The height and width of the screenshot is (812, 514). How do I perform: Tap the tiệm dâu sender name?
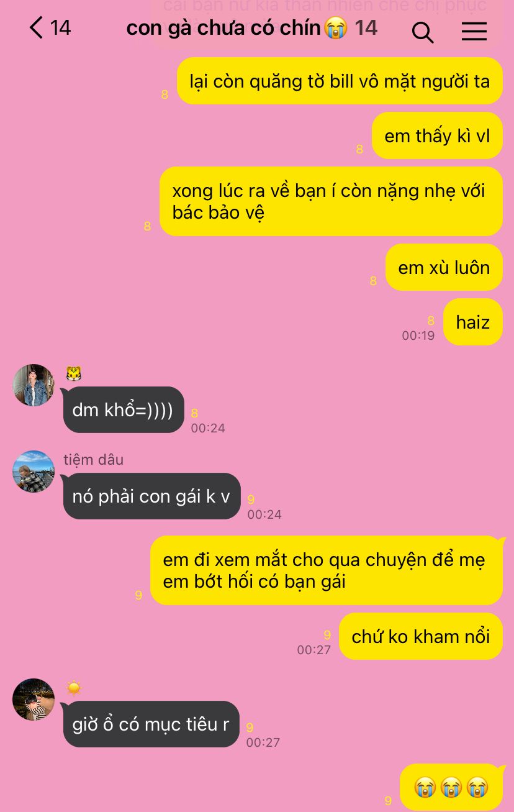pyautogui.click(x=93, y=460)
